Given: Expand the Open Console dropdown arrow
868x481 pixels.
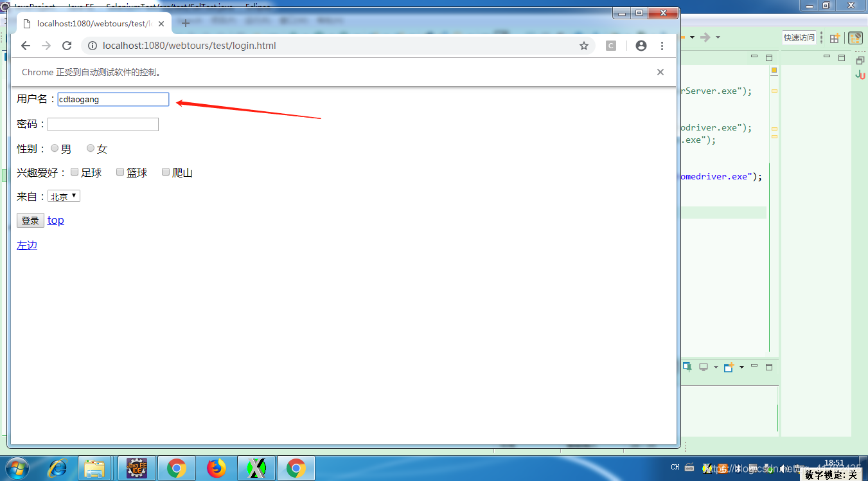Looking at the screenshot, I should pos(741,367).
